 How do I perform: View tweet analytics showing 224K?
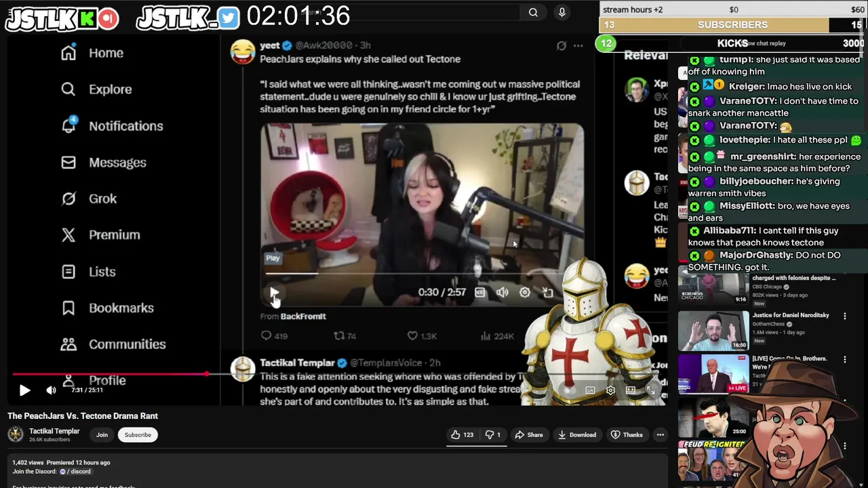click(x=497, y=335)
